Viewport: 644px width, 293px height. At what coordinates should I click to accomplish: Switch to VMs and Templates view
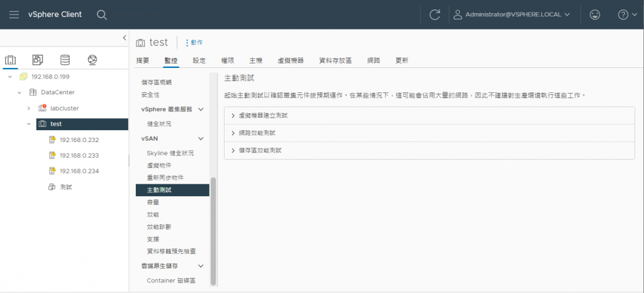38,60
